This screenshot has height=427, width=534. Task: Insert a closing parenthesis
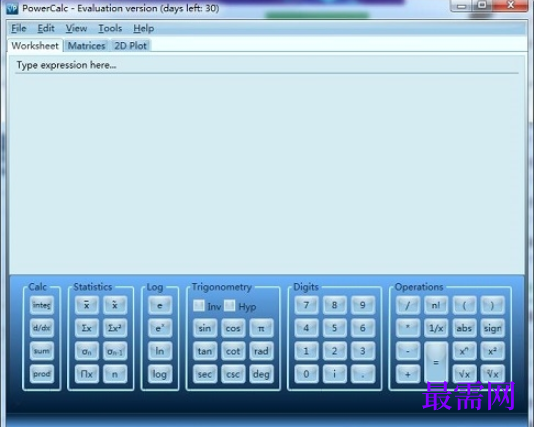(492, 305)
